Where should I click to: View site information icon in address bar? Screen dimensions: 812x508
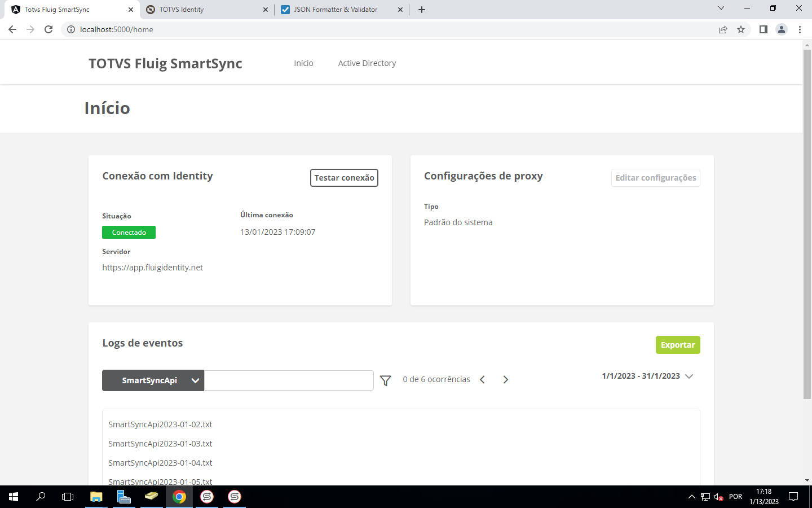click(71, 29)
